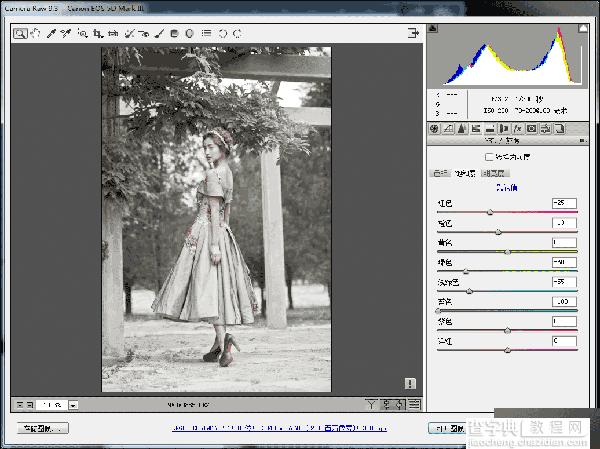The width and height of the screenshot is (600, 449).
Task: Click the zoom out minus button
Action: pyautogui.click(x=20, y=405)
